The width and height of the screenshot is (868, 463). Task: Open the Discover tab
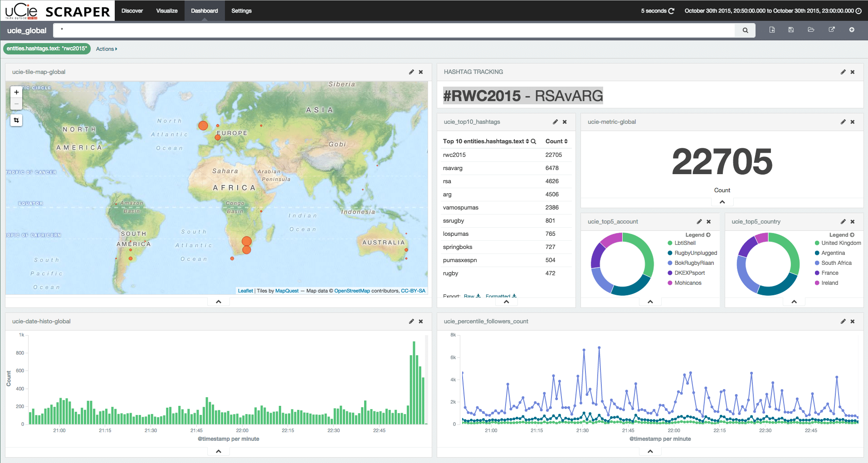click(x=132, y=11)
